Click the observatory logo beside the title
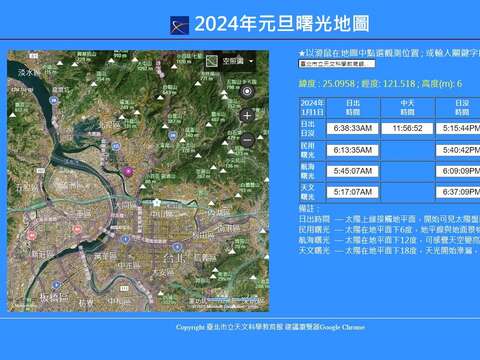480x360 pixels. [179, 25]
